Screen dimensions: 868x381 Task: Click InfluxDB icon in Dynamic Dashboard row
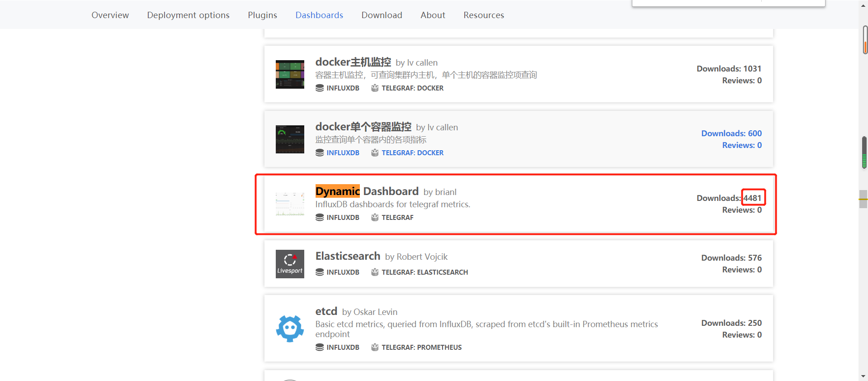coord(320,217)
